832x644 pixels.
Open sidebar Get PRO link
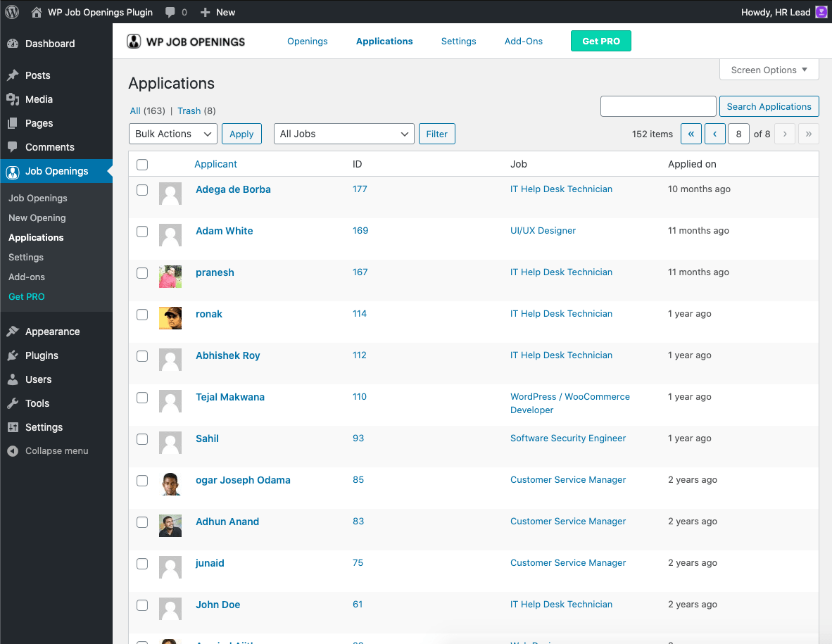(27, 296)
